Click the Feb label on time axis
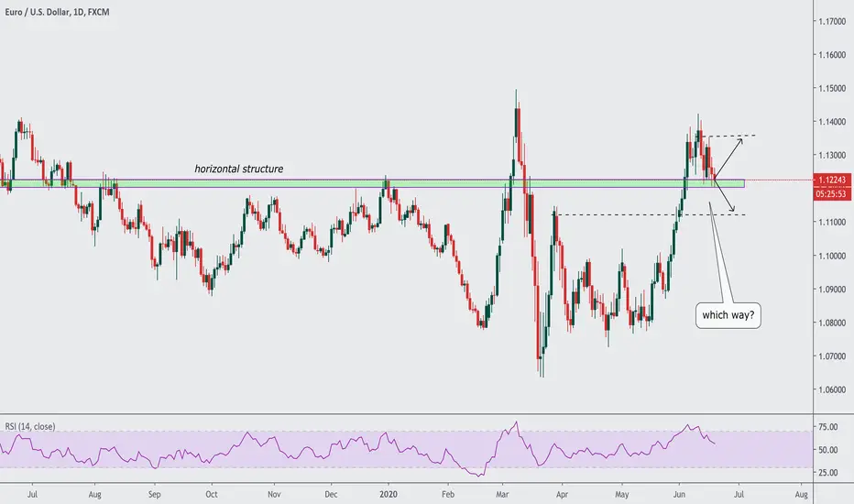 click(x=448, y=495)
